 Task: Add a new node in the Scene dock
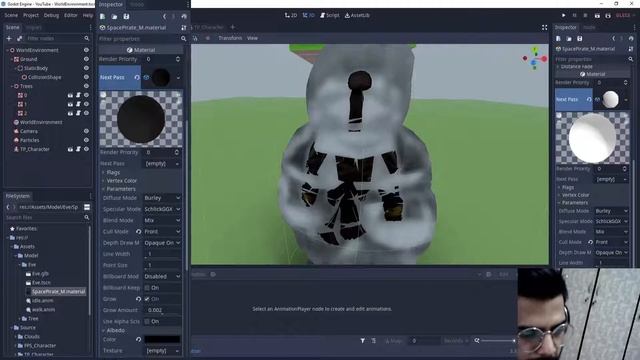click(9, 38)
